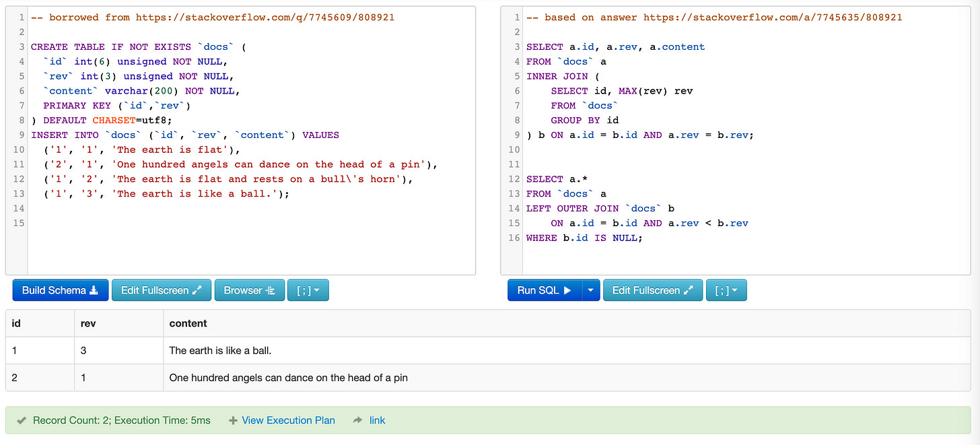Click the arrow icon beside the link text
The width and height of the screenshot is (980, 445).
pos(357,419)
